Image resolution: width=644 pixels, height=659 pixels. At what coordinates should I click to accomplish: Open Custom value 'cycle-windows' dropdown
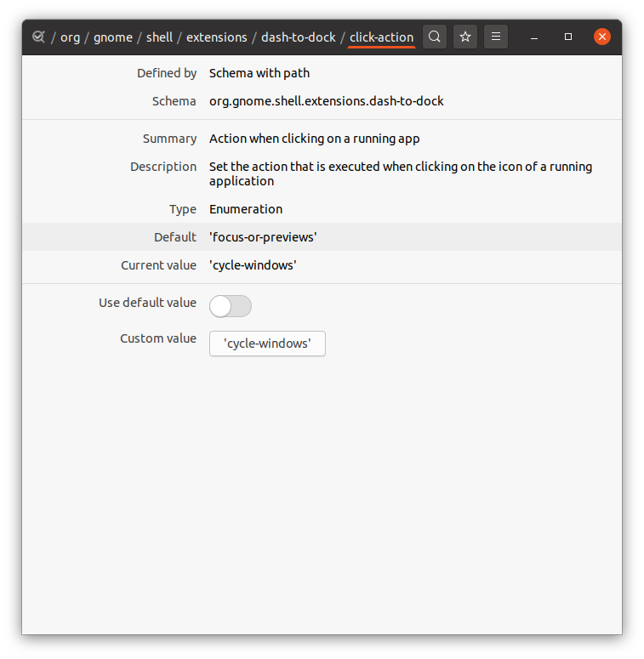pos(267,344)
